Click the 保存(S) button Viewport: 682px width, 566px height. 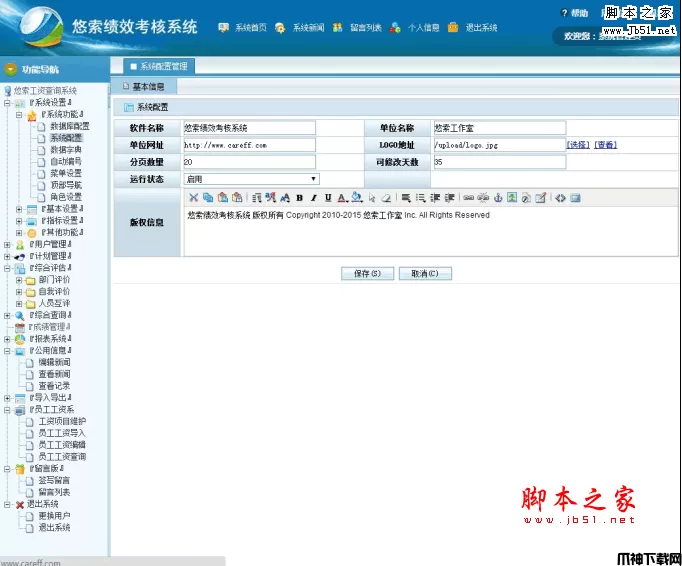pyautogui.click(x=367, y=273)
